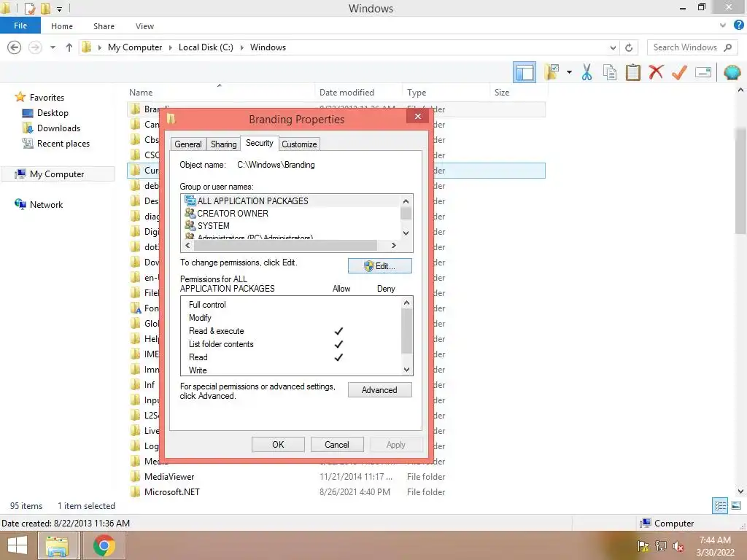
Task: Expand the address bar root folder arrow
Action: [x=99, y=47]
